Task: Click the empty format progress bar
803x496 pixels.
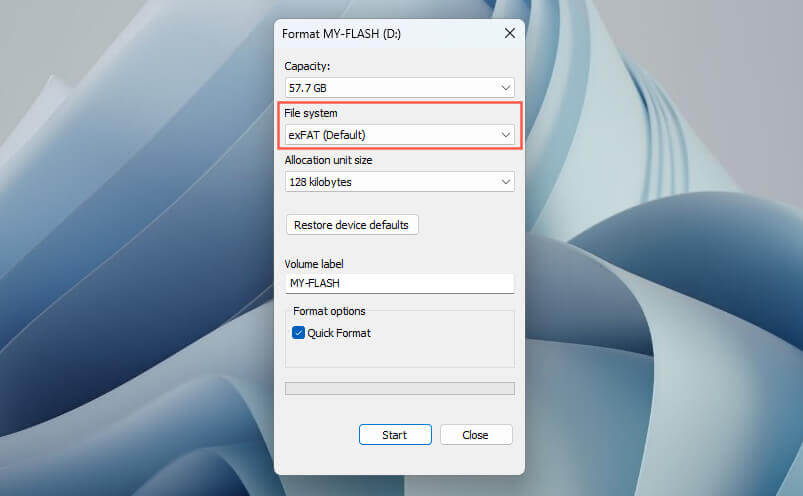Action: pyautogui.click(x=399, y=388)
